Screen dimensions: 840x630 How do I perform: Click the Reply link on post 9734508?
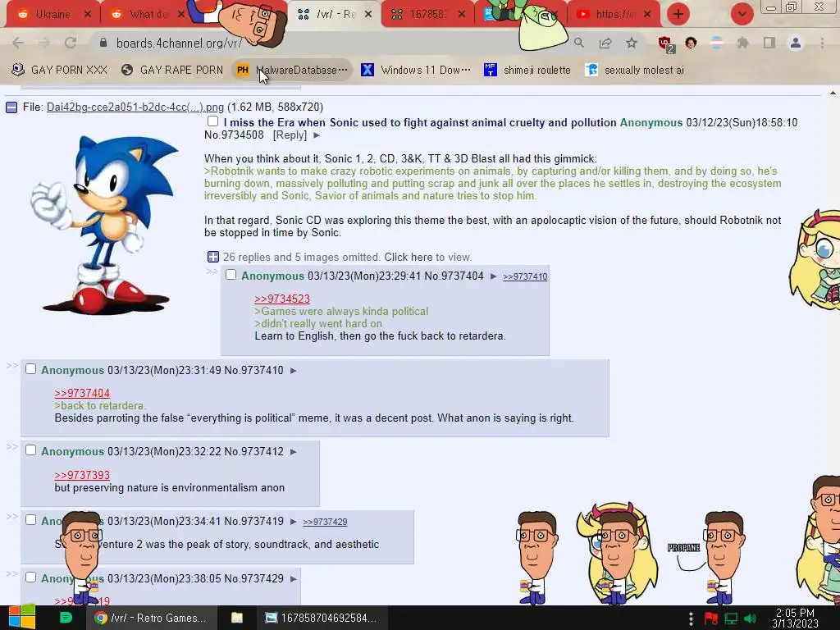pyautogui.click(x=290, y=135)
